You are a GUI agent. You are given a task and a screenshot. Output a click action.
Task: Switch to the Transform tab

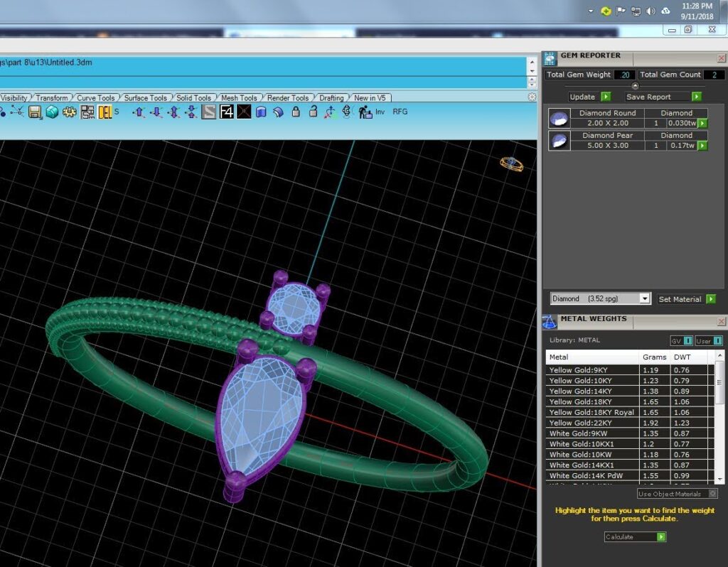[51, 98]
